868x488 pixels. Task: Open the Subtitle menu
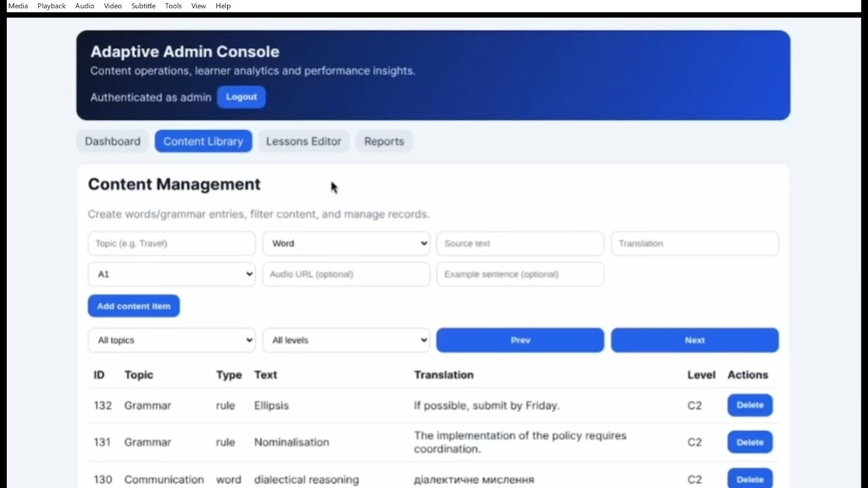143,6
